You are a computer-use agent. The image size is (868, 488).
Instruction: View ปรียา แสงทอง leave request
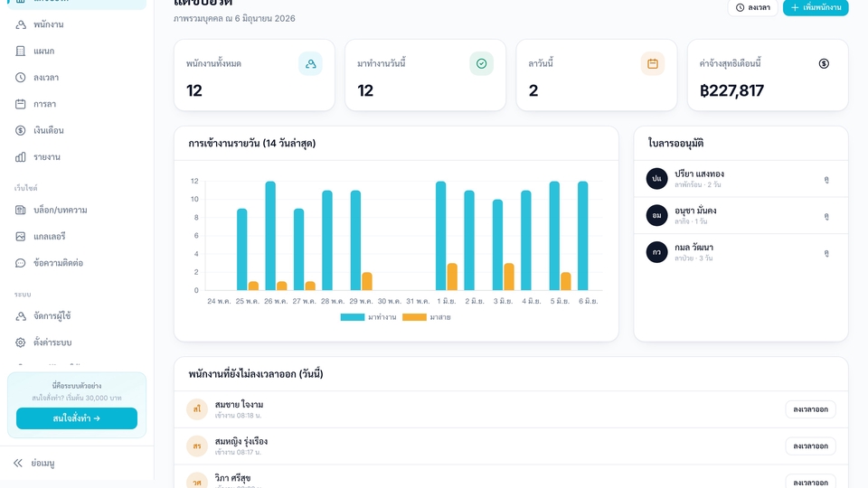[826, 179]
